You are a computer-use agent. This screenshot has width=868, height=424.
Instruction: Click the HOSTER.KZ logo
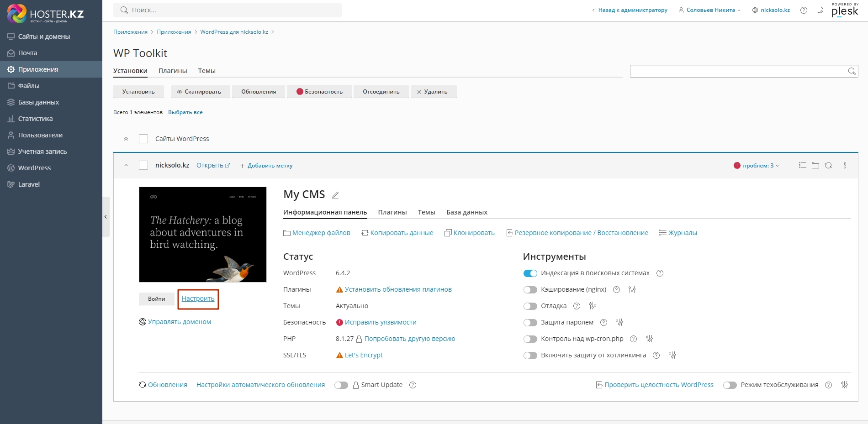[x=46, y=14]
